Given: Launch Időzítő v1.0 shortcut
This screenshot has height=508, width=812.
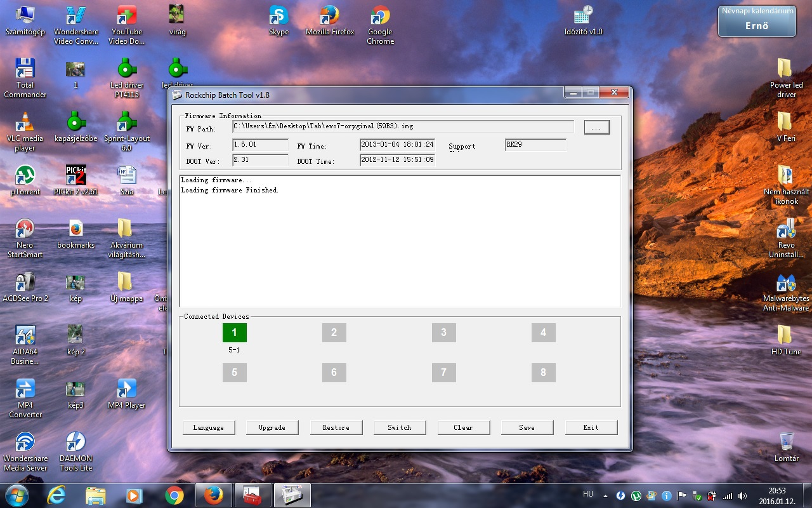Looking at the screenshot, I should (583, 20).
